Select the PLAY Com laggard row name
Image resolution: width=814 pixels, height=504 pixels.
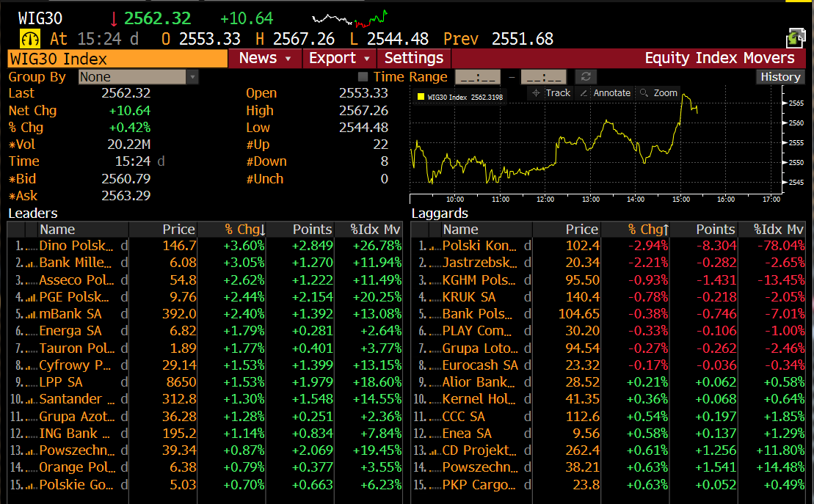pos(477,331)
